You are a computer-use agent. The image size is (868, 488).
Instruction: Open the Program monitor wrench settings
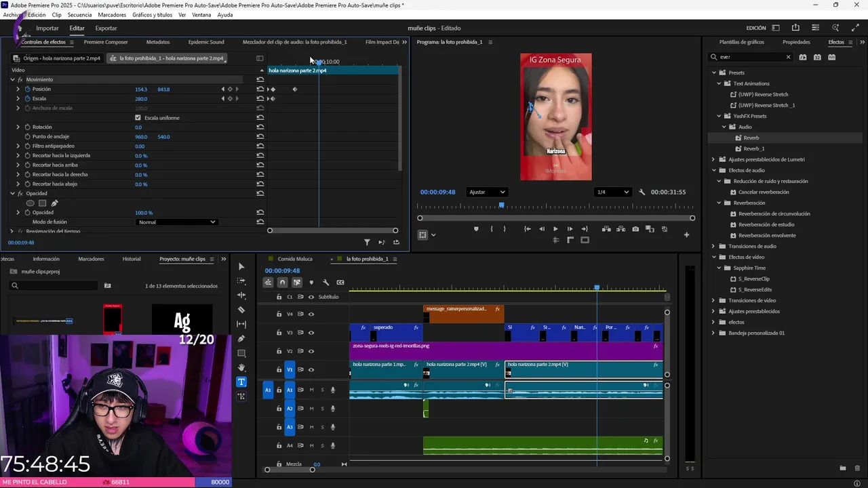pyautogui.click(x=642, y=192)
